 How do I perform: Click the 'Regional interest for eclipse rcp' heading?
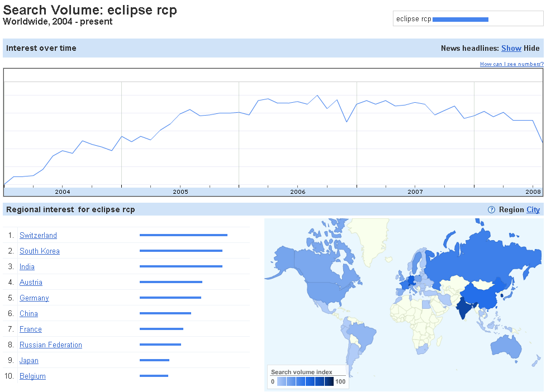pos(70,209)
